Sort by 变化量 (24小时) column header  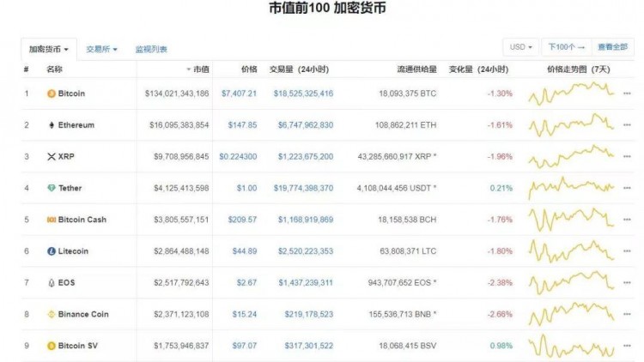click(x=478, y=69)
